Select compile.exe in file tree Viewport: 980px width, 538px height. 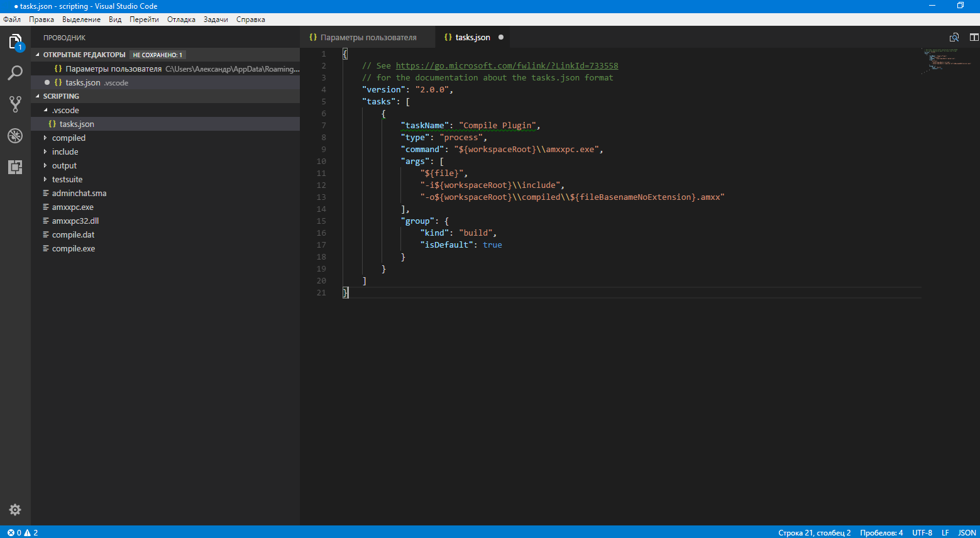coord(165,248)
